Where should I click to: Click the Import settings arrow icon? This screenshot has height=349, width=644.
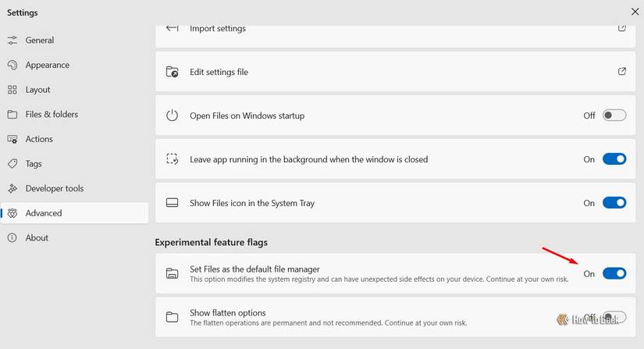(172, 28)
